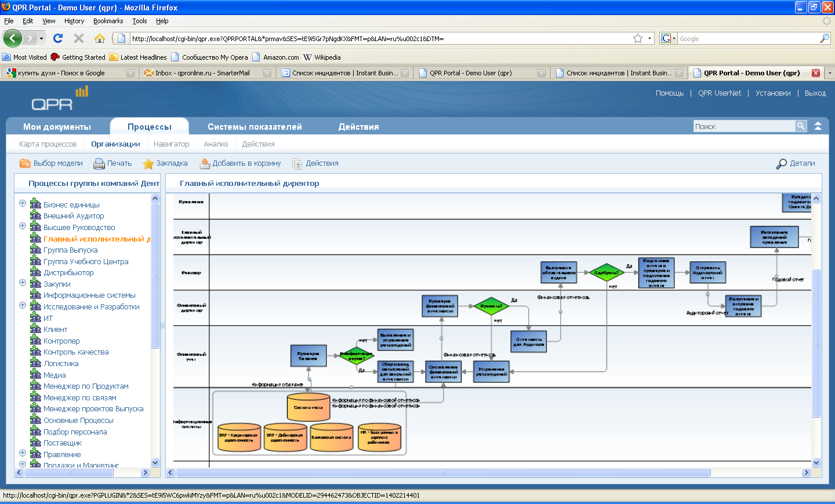Open the Карта процессов subtab
835x504 pixels.
[x=48, y=144]
